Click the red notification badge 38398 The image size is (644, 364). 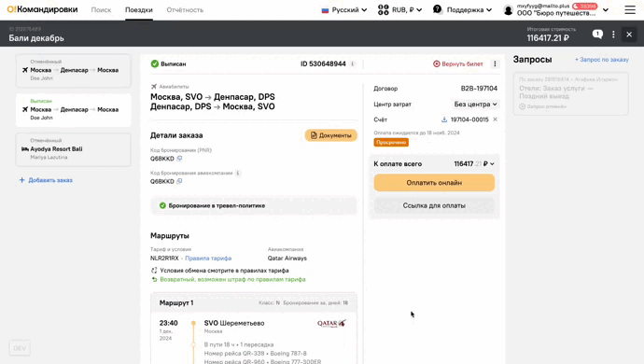point(584,7)
